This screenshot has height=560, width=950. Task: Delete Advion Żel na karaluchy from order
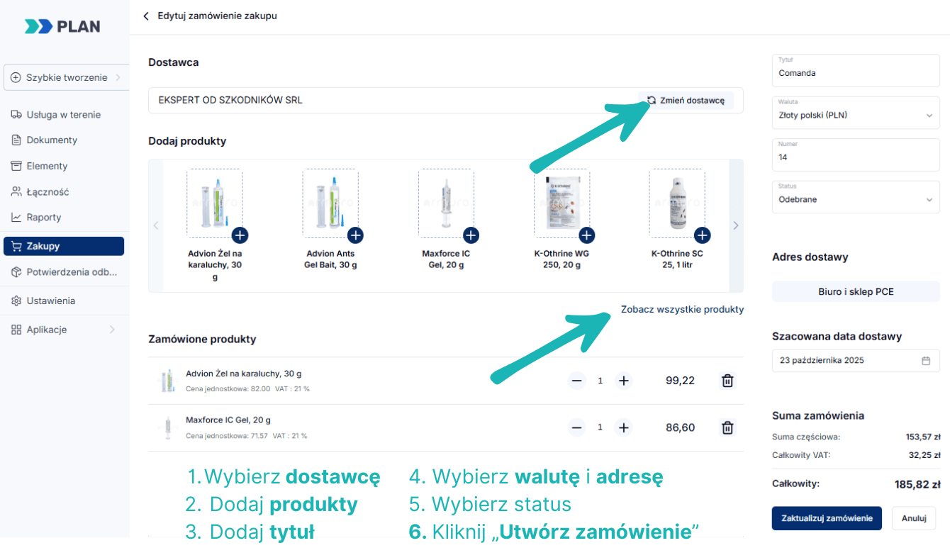[x=727, y=381]
